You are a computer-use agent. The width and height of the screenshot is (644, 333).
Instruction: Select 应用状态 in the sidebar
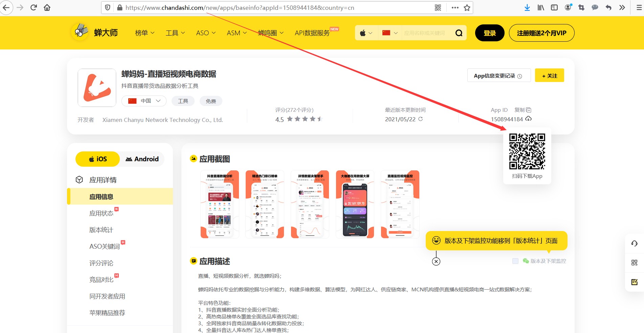[x=102, y=213]
